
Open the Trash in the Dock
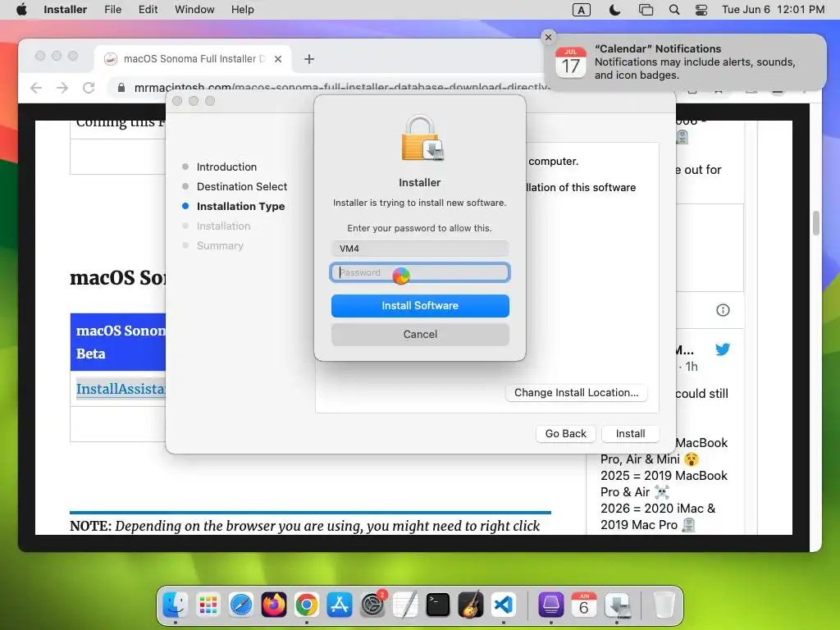(664, 605)
